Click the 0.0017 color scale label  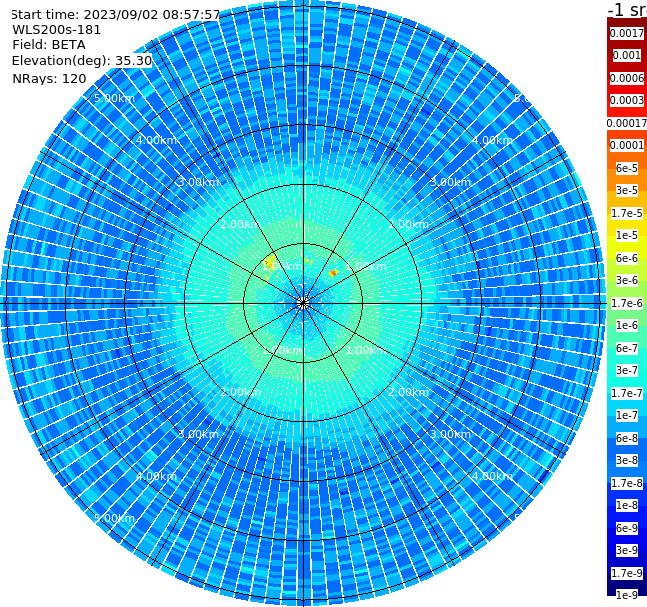627,33
